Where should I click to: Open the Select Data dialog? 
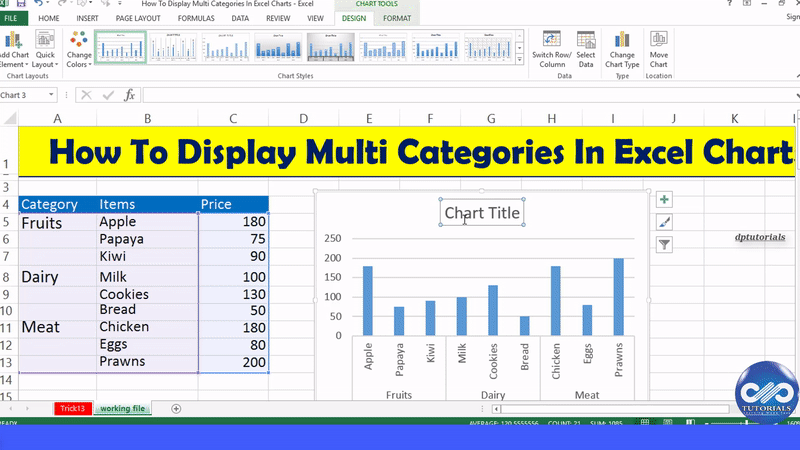pos(586,49)
